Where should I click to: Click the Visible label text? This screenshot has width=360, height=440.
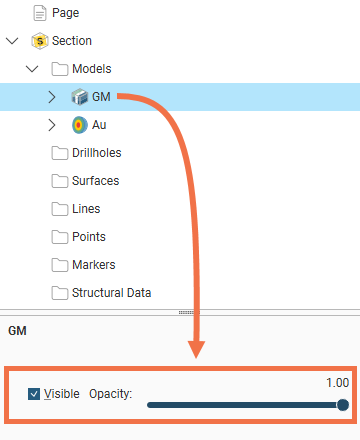[x=62, y=394]
